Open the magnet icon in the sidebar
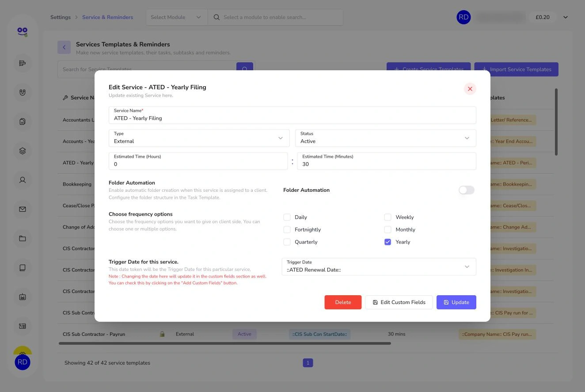 (23, 92)
